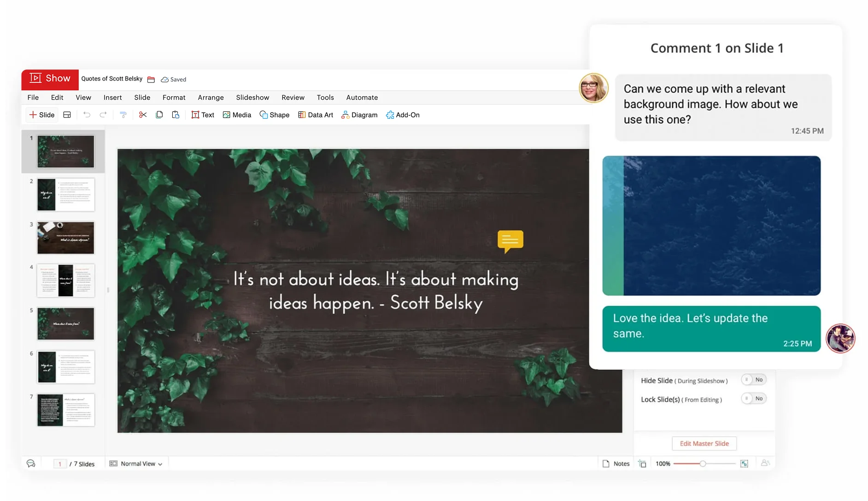The height and width of the screenshot is (501, 868).
Task: Click the Notes button
Action: tap(616, 463)
